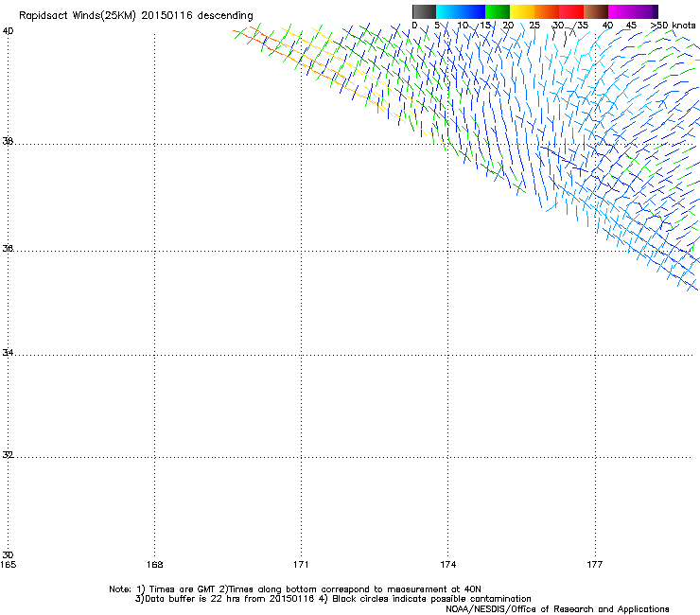The height and width of the screenshot is (615, 700).
Task: Click the '25' legend speed label
Action: pyautogui.click(x=534, y=26)
